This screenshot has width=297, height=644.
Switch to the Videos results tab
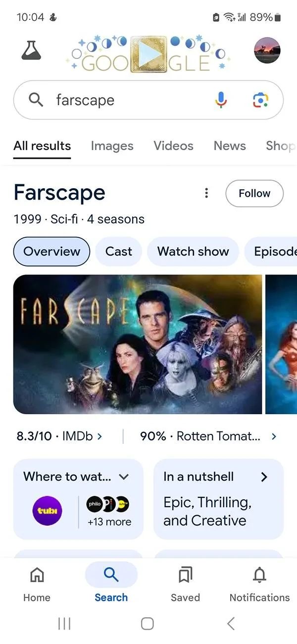point(173,146)
